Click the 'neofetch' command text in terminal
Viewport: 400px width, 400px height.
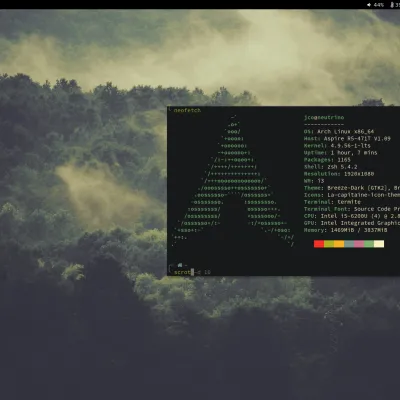187,110
